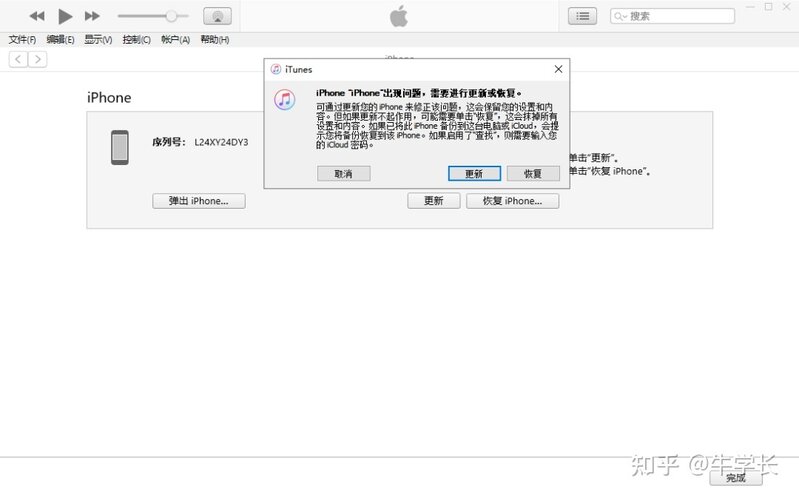Image resolution: width=799 pixels, height=498 pixels.
Task: Open the 编辑(E) menu
Action: [x=61, y=40]
